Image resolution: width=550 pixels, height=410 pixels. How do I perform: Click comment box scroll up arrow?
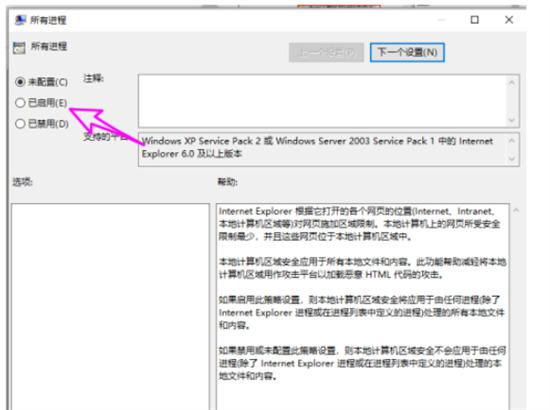512,82
